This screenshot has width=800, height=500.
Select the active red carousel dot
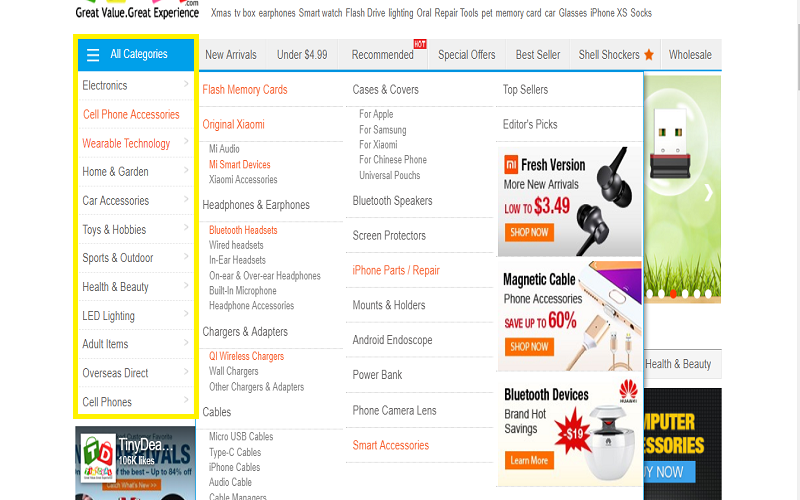coord(673,294)
